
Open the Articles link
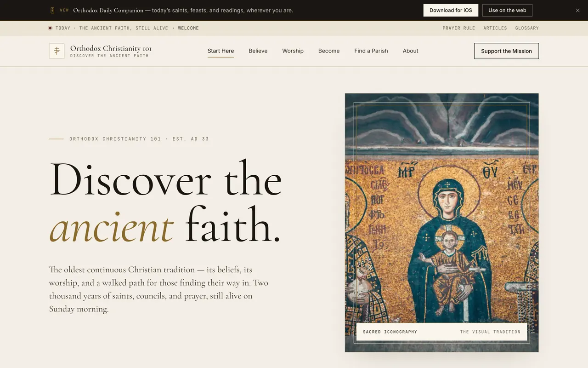pos(495,28)
